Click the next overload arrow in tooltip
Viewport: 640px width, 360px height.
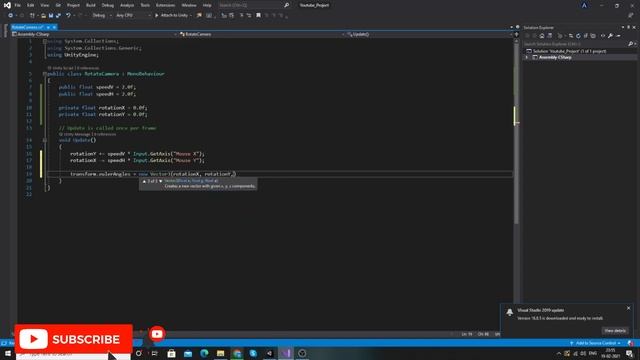tap(160, 181)
